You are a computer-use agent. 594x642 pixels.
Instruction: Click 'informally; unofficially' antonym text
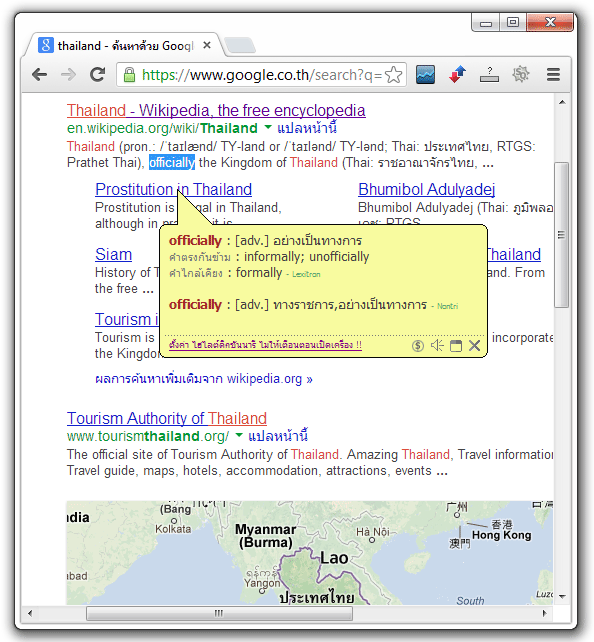(x=307, y=257)
